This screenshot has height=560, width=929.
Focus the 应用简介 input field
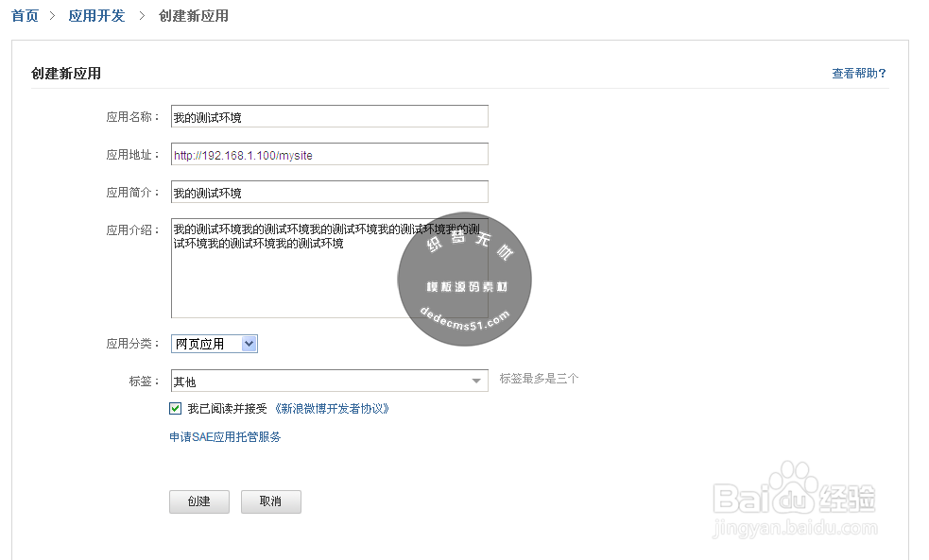tap(329, 191)
